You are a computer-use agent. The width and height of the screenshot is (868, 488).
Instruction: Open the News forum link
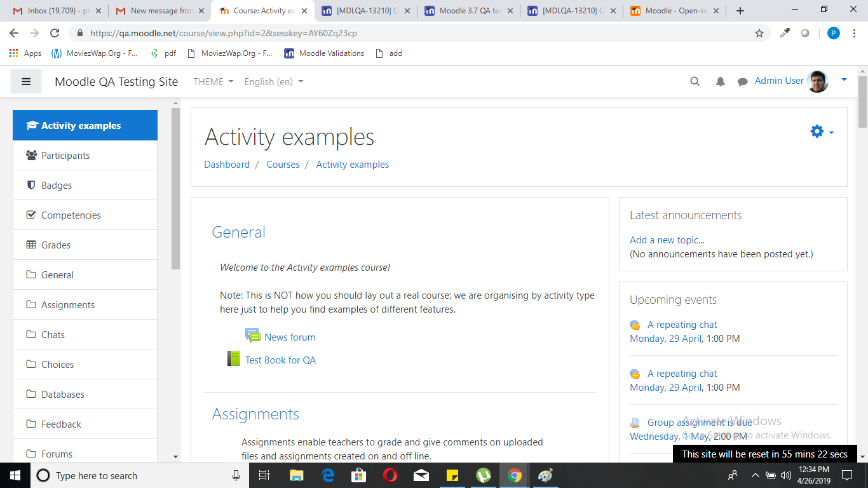pyautogui.click(x=290, y=337)
